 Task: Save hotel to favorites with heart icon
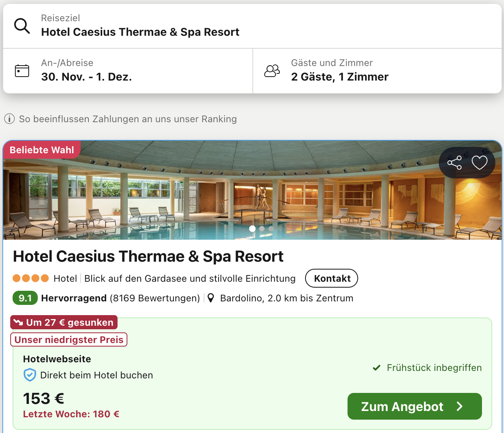coord(480,163)
